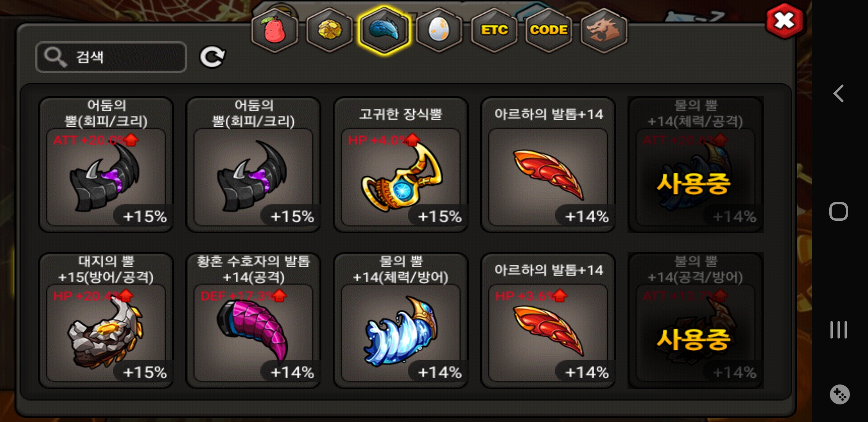Viewport: 868px width, 422px height.
Task: Pick the 물의 뿔 +14(체력/방어) water horn
Action: (401, 320)
